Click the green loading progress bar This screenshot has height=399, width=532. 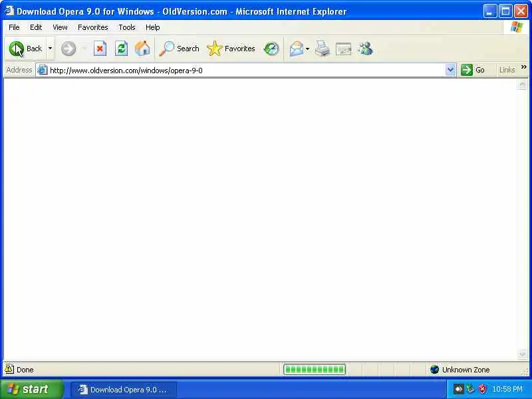315,370
